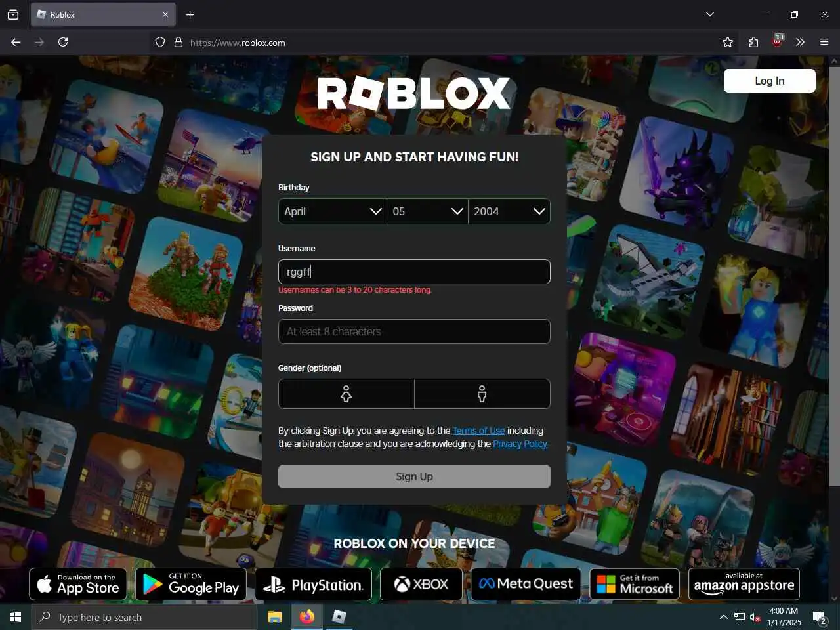
Task: Click the Log In button
Action: click(769, 81)
